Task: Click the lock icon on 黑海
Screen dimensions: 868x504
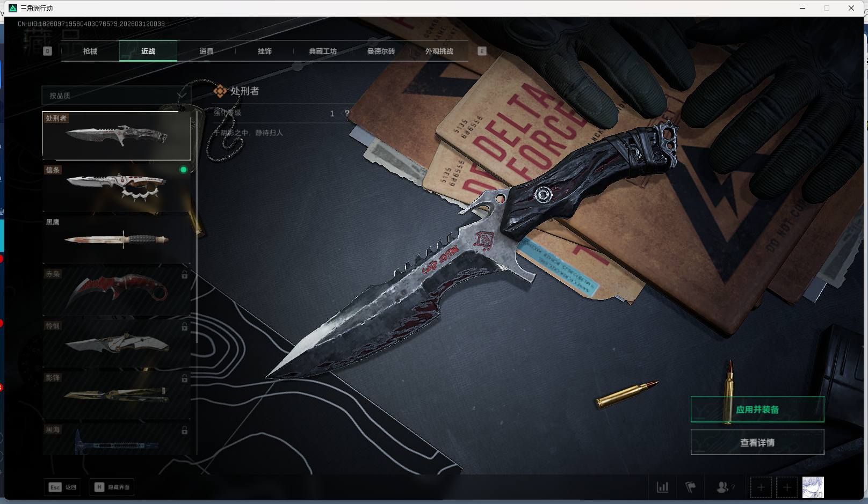Action: (184, 430)
